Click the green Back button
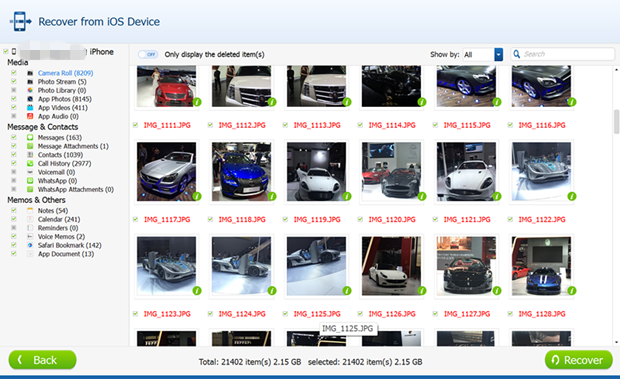This screenshot has width=620, height=379. (42, 360)
